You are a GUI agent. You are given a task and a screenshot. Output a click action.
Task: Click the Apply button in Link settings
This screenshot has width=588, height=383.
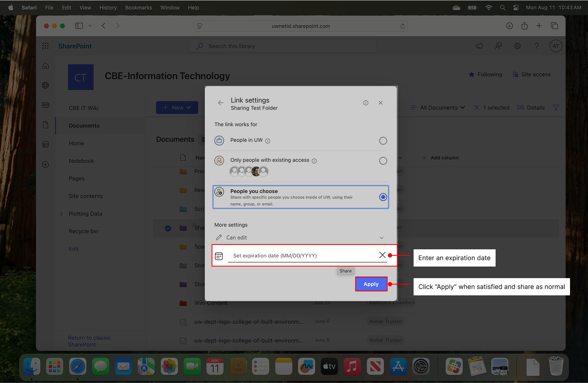371,284
